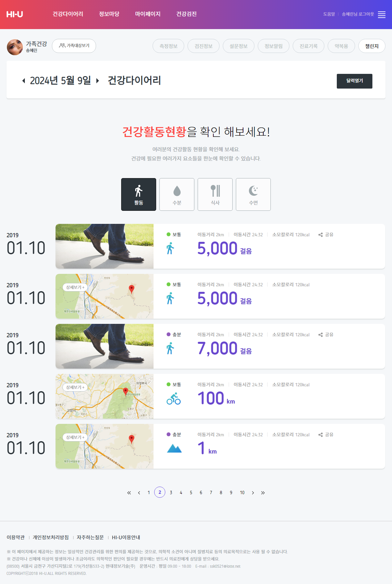The height and width of the screenshot is (584, 392).
Task: Open the 개인정보처리방침 footer link
Action: [51, 537]
